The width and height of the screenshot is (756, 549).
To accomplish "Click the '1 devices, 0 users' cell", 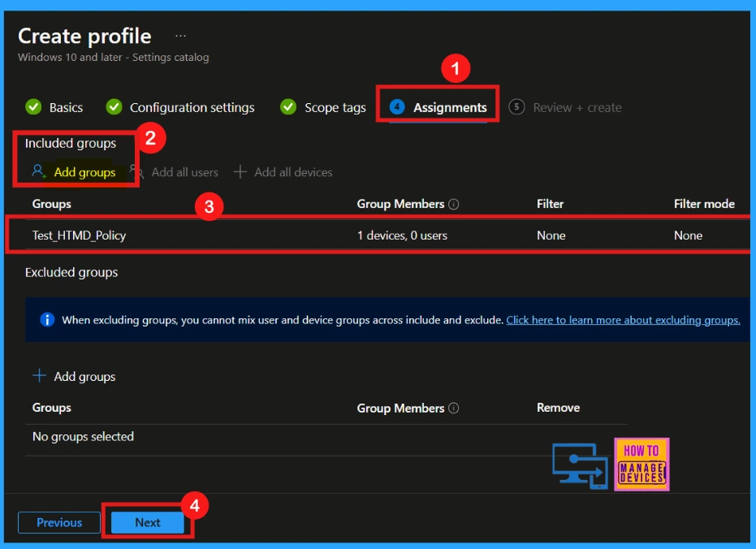I will pos(402,236).
